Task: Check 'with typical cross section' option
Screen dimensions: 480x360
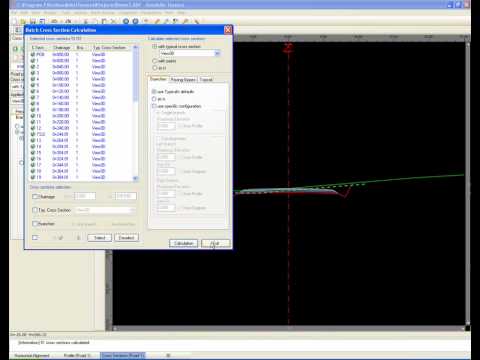Action: click(155, 47)
